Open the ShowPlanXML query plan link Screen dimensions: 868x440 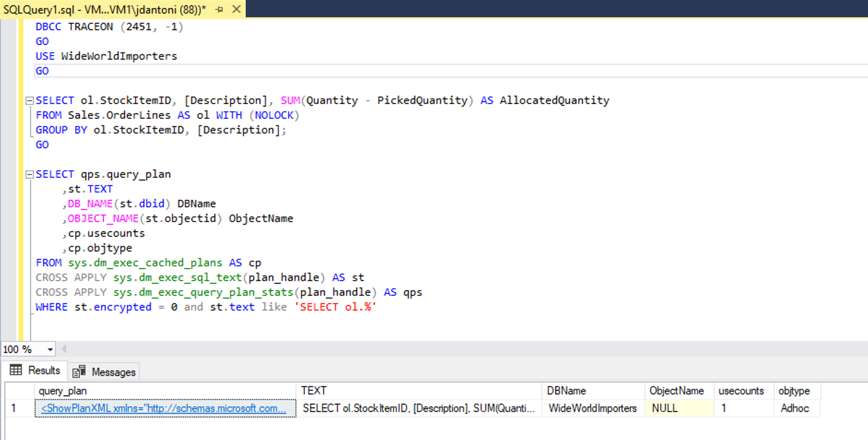(x=163, y=408)
